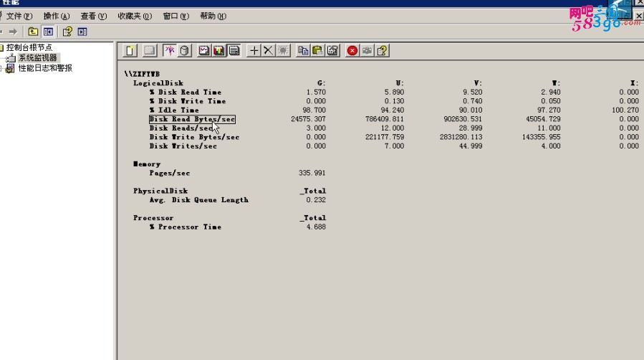Click the red Freeze Display icon
The image size is (644, 360).
[x=352, y=50]
